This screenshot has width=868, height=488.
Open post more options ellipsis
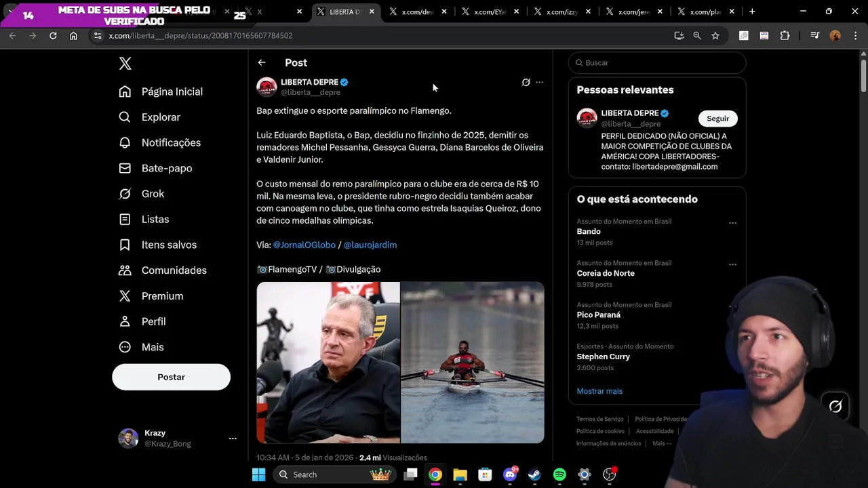tap(539, 82)
